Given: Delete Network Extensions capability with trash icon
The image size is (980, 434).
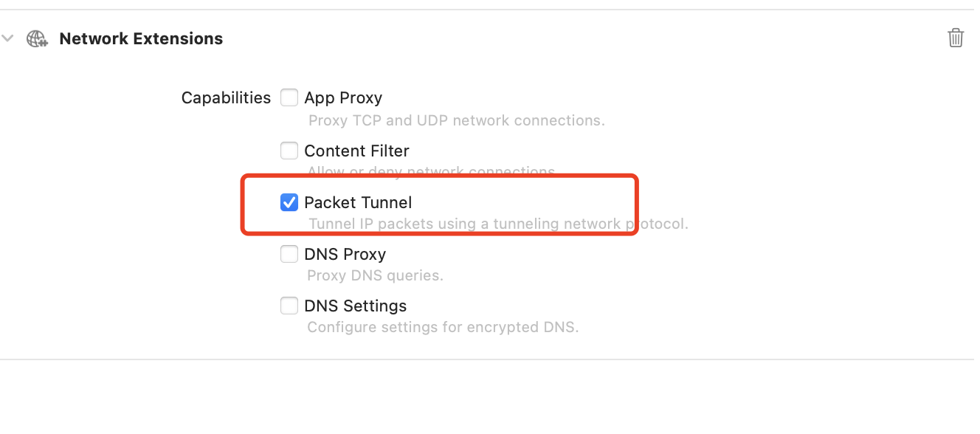Looking at the screenshot, I should (956, 38).
